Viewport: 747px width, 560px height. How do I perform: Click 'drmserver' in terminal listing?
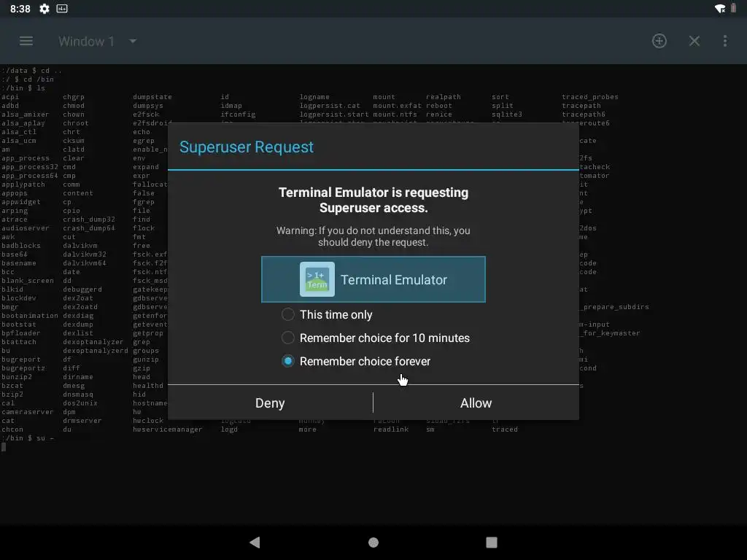pos(82,421)
